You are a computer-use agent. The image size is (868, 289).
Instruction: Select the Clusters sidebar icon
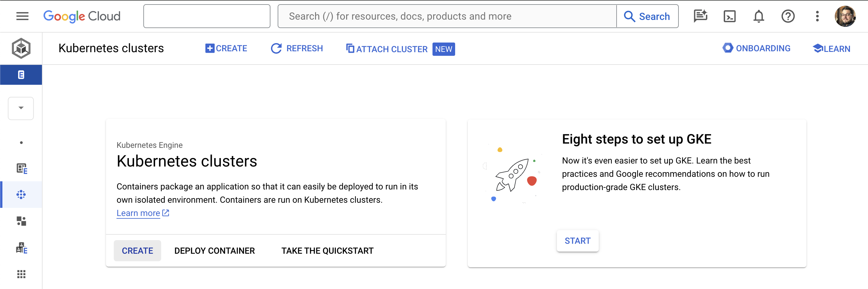21,194
